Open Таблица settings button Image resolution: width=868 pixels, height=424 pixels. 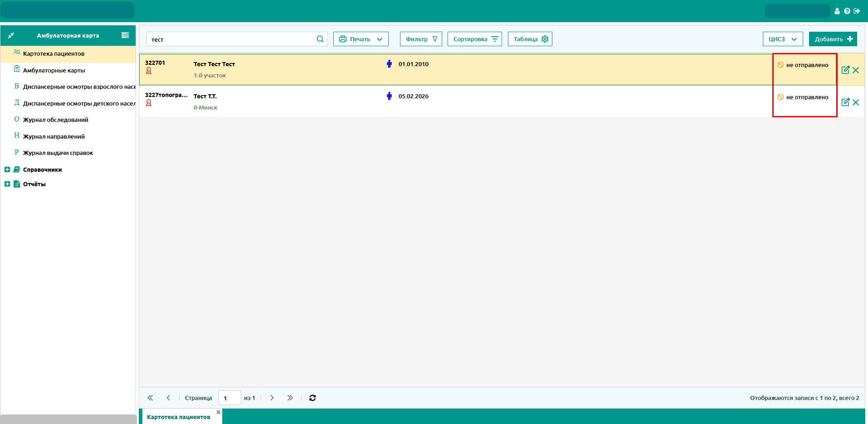(530, 39)
